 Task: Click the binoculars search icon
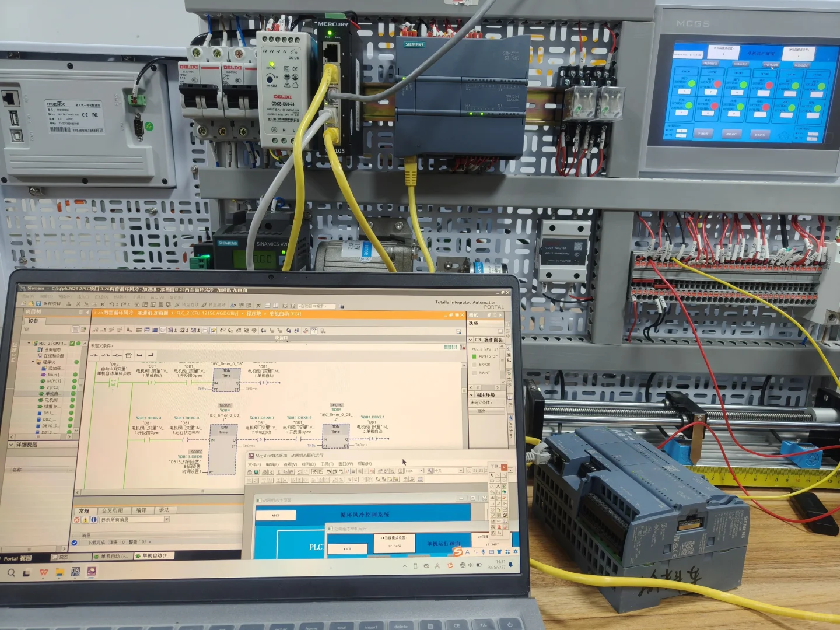click(342, 306)
